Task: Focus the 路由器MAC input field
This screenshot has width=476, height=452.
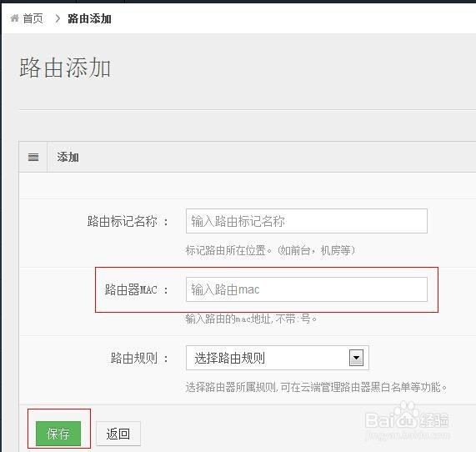Action: (307, 289)
